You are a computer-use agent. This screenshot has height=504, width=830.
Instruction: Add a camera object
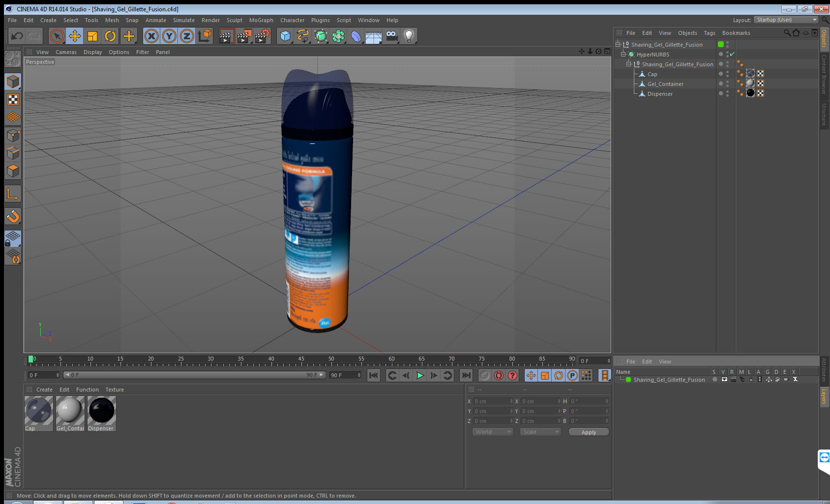(x=391, y=36)
